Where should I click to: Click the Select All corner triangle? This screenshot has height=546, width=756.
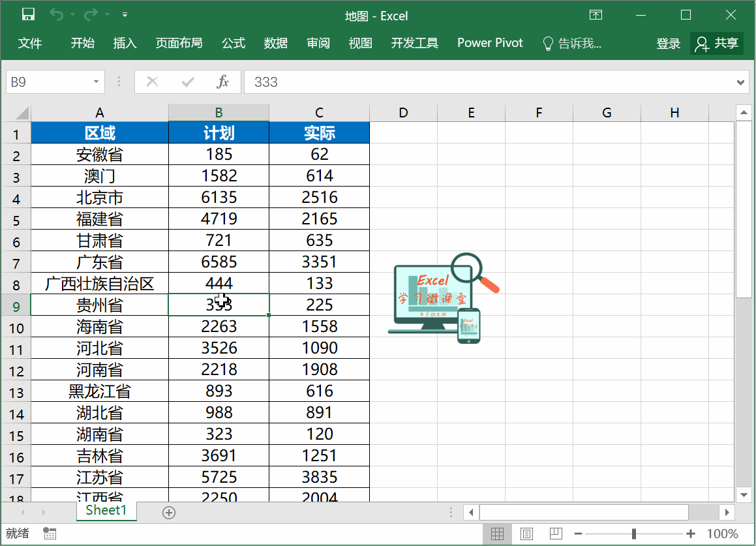coord(23,114)
